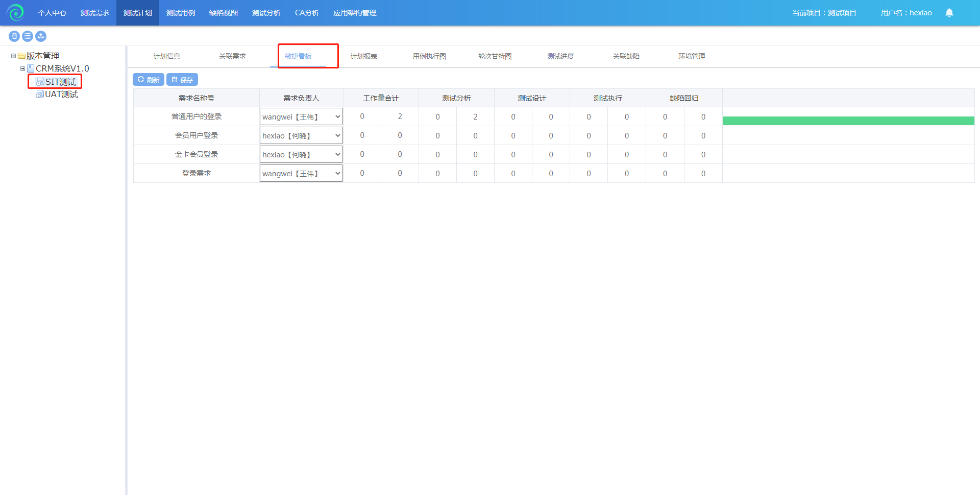Image resolution: width=980 pixels, height=495 pixels.
Task: Open owner dropdown for 会员用户登录
Action: click(301, 136)
